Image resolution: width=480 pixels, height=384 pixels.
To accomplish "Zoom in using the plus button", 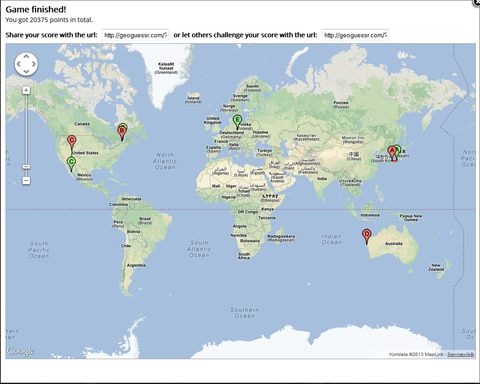I will tap(26, 90).
